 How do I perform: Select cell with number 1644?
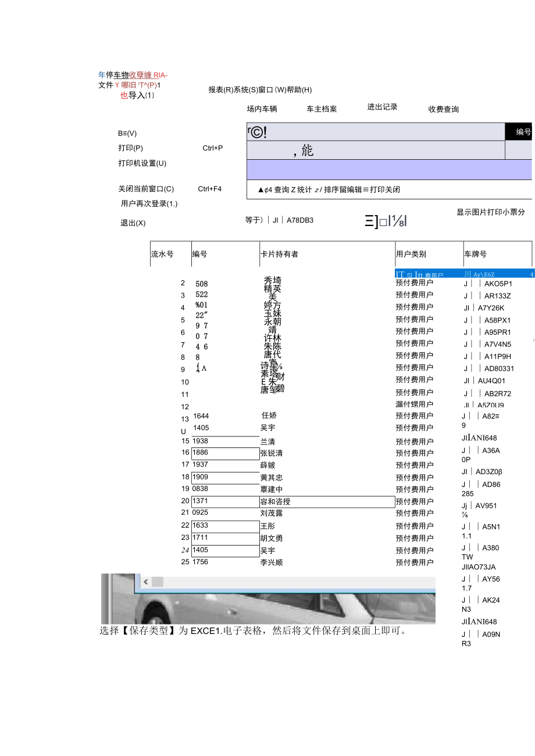pos(201,416)
